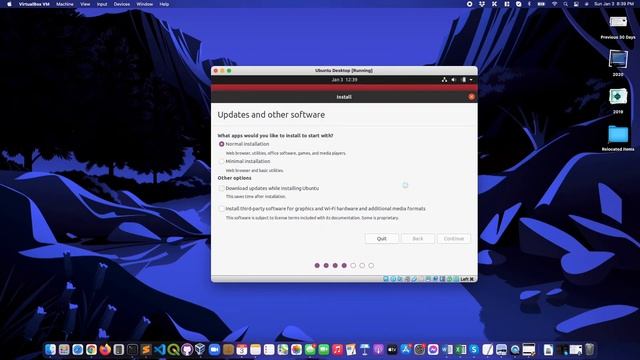Open the View menu
This screenshot has width=640, height=360.
click(x=85, y=4)
